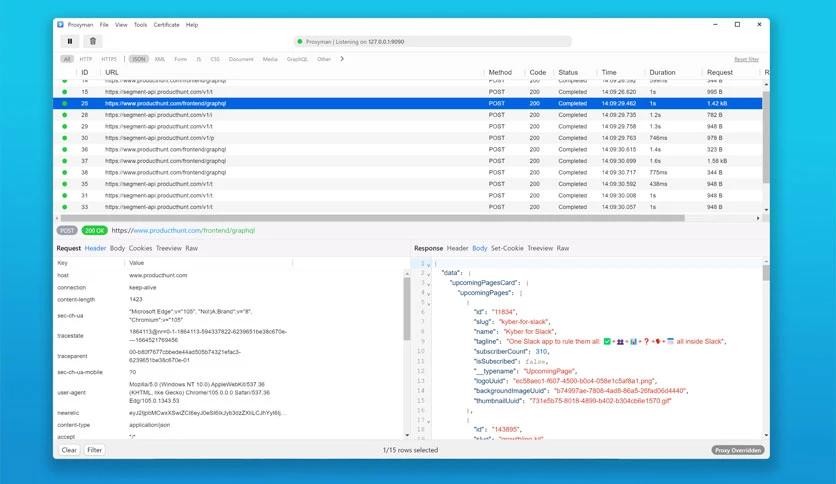Toggle the JSON filter
The height and width of the screenshot is (484, 836).
(x=139, y=59)
